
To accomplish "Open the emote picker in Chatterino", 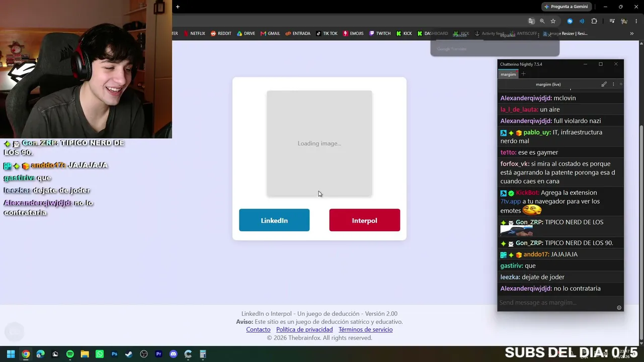I will tap(619, 308).
